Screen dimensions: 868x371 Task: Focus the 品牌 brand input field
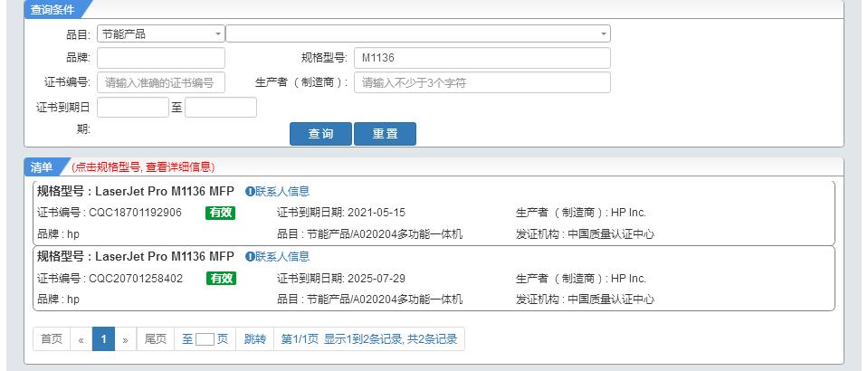pyautogui.click(x=161, y=58)
